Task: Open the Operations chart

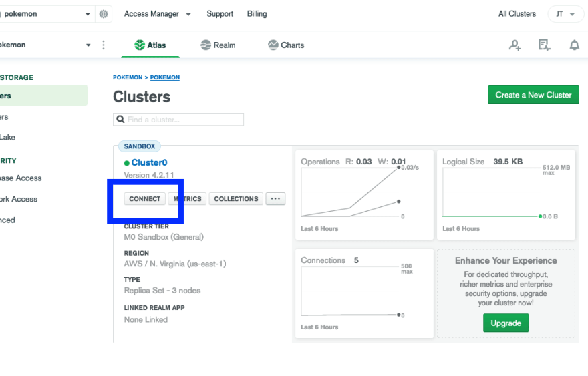Action: pos(364,195)
